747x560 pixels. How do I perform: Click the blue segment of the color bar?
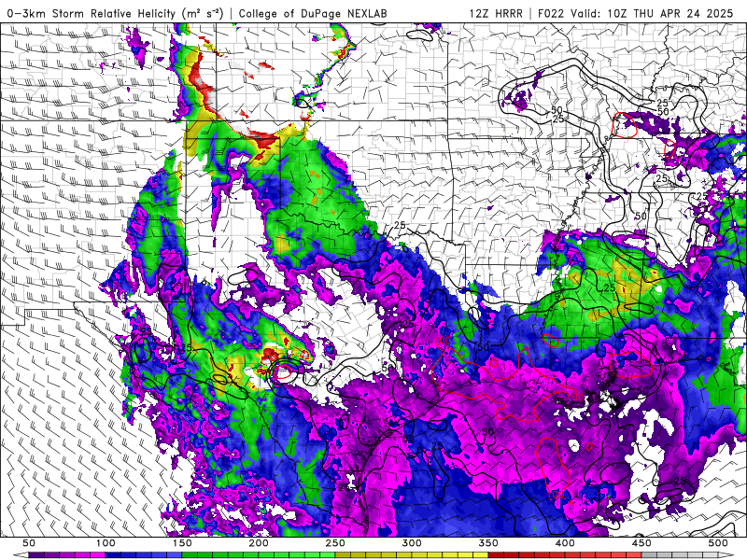tap(144, 555)
